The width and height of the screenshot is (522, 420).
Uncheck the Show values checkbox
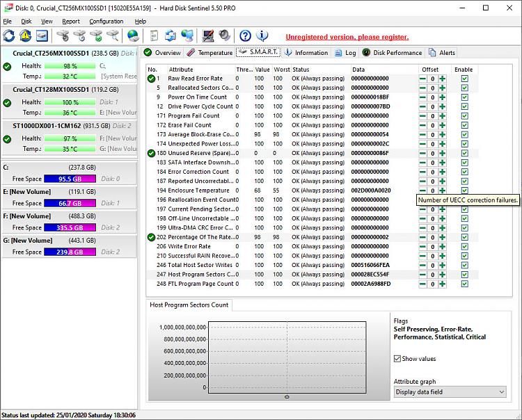click(397, 359)
